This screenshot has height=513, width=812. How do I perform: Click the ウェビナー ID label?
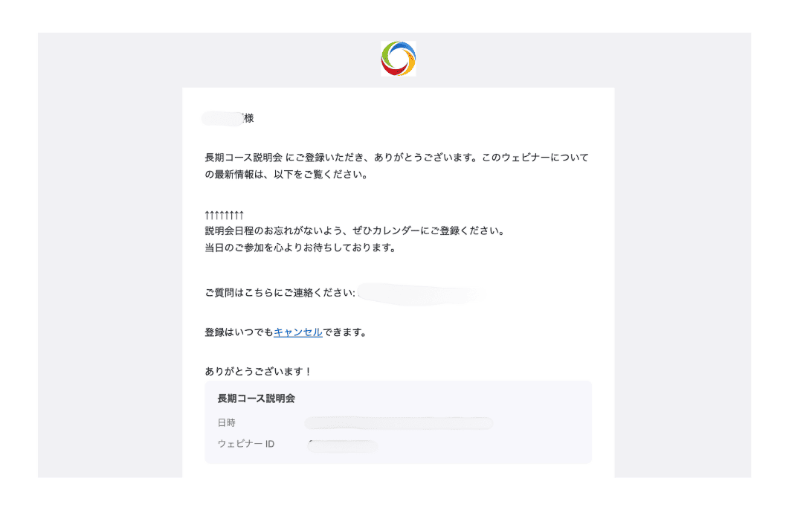pyautogui.click(x=245, y=445)
